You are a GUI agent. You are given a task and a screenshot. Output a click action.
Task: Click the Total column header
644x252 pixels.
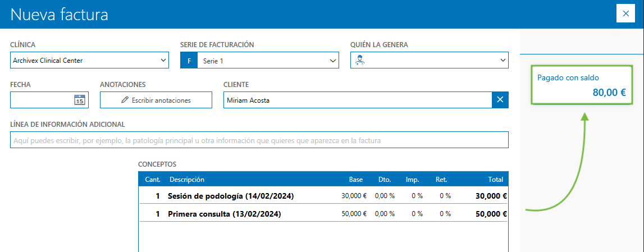click(495, 180)
